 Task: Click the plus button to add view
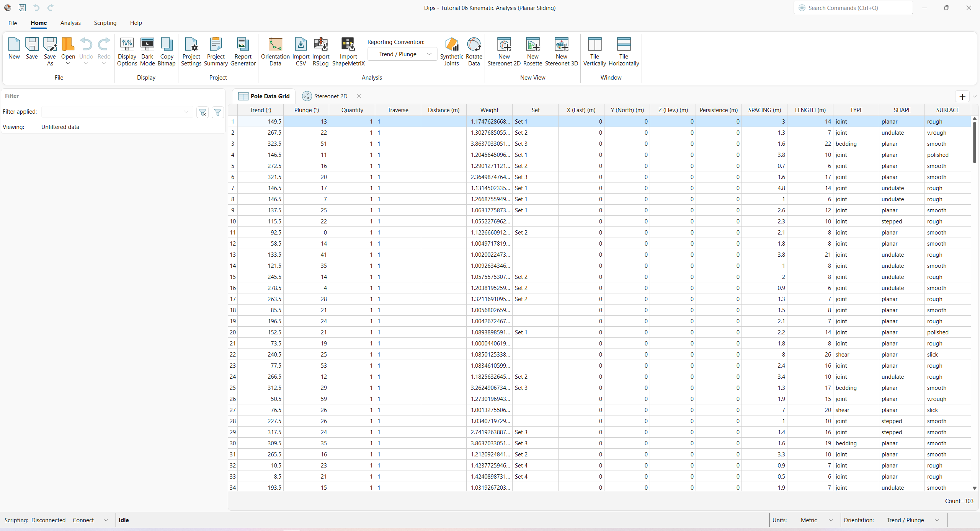tap(962, 96)
